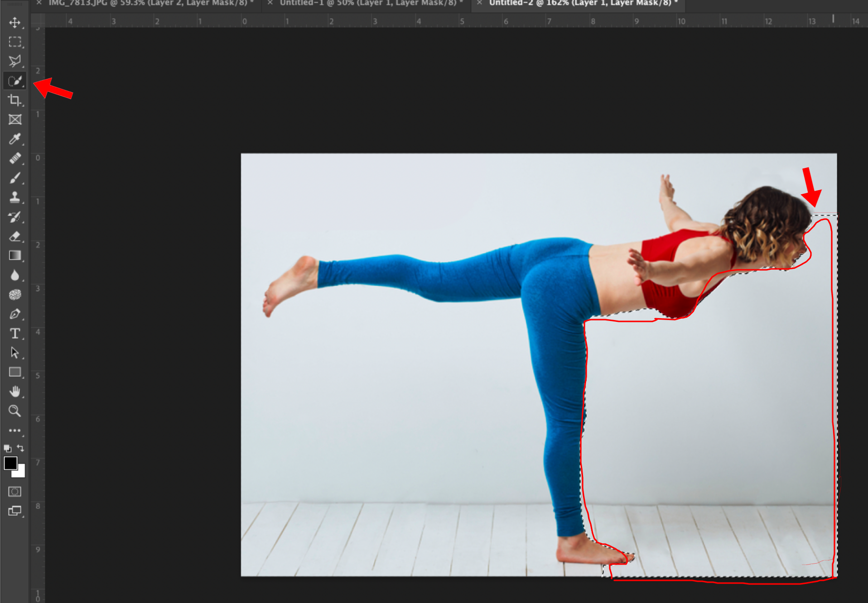
Task: Select the Rectangular Marquee tool
Action: click(14, 42)
